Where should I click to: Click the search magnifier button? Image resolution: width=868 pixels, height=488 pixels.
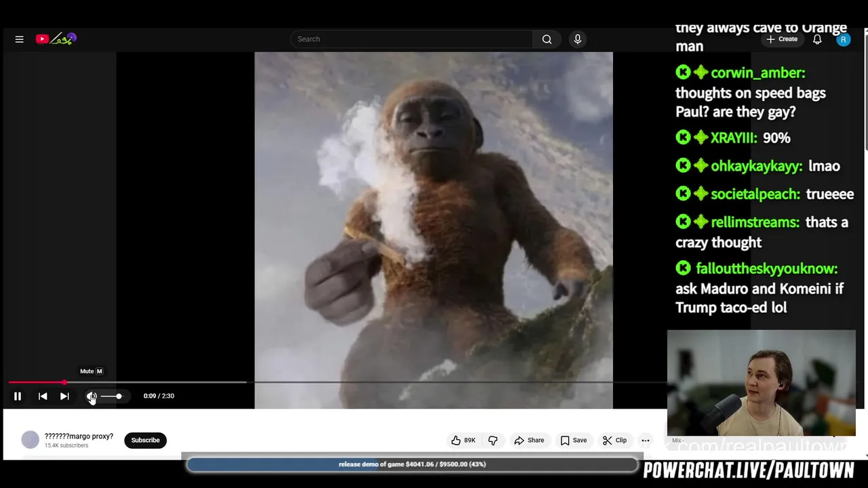pyautogui.click(x=547, y=39)
